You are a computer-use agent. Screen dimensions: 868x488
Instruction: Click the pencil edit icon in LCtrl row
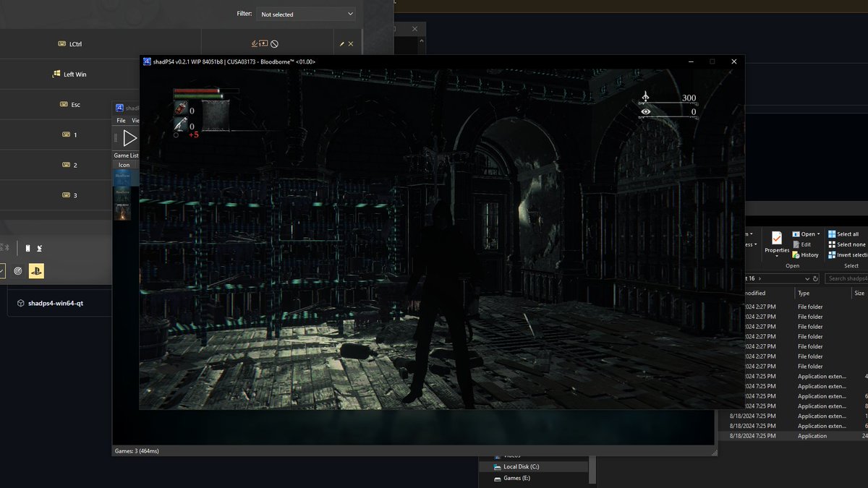pyautogui.click(x=342, y=44)
